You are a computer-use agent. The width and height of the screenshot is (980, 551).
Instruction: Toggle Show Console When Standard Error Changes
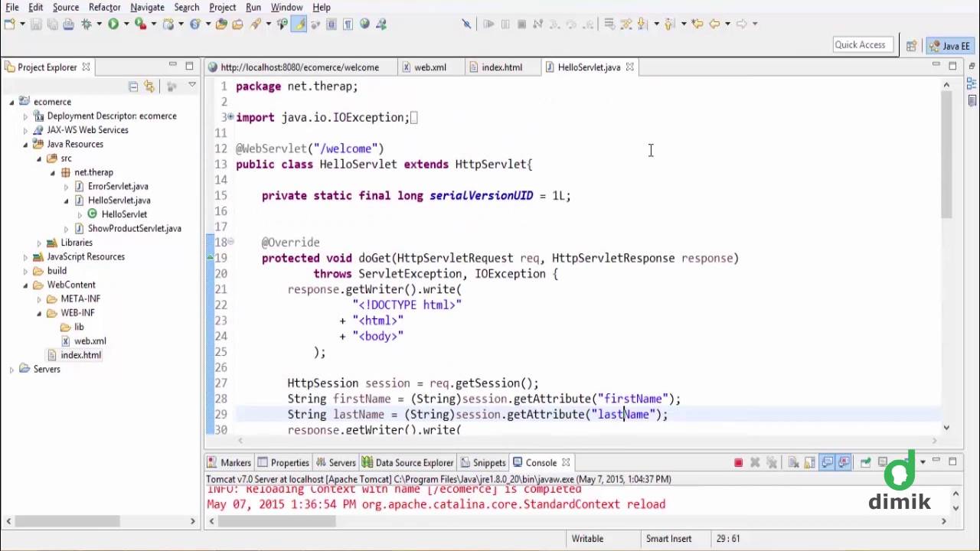pos(843,462)
